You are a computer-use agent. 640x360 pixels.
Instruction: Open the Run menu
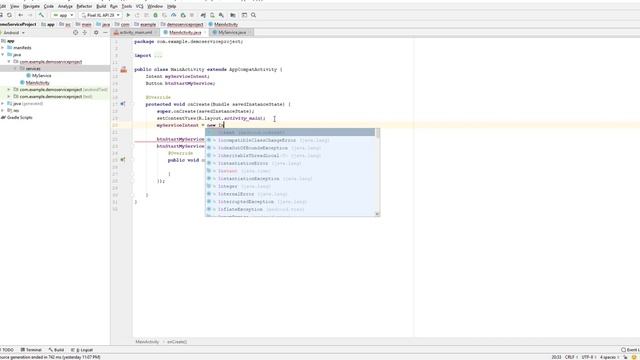point(114,7)
